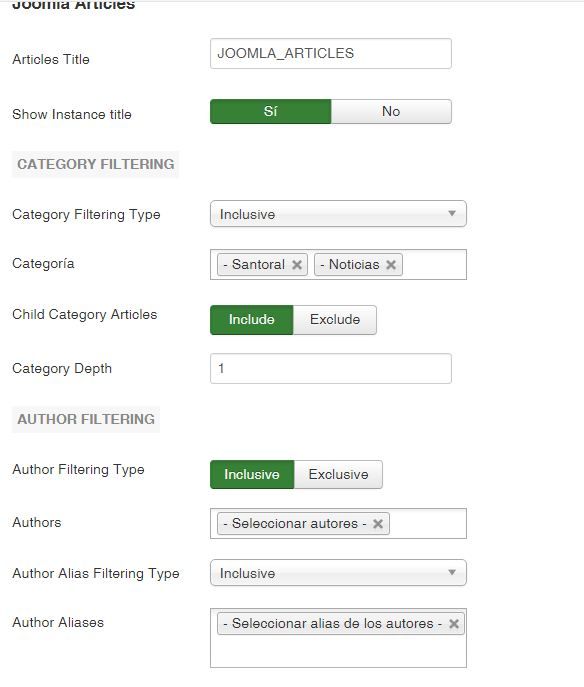Remove the Seleccionar alias de los autores tag
This screenshot has width=584, height=687.
[x=453, y=623]
